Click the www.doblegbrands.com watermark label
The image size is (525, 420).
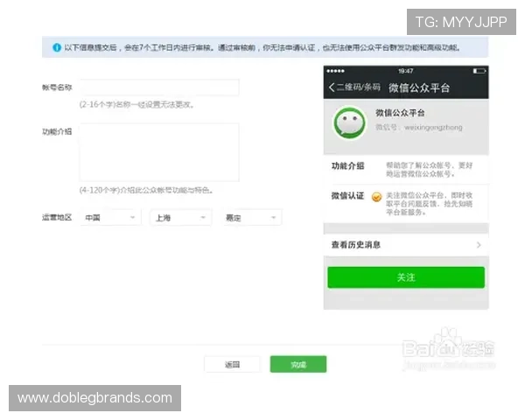pyautogui.click(x=94, y=398)
